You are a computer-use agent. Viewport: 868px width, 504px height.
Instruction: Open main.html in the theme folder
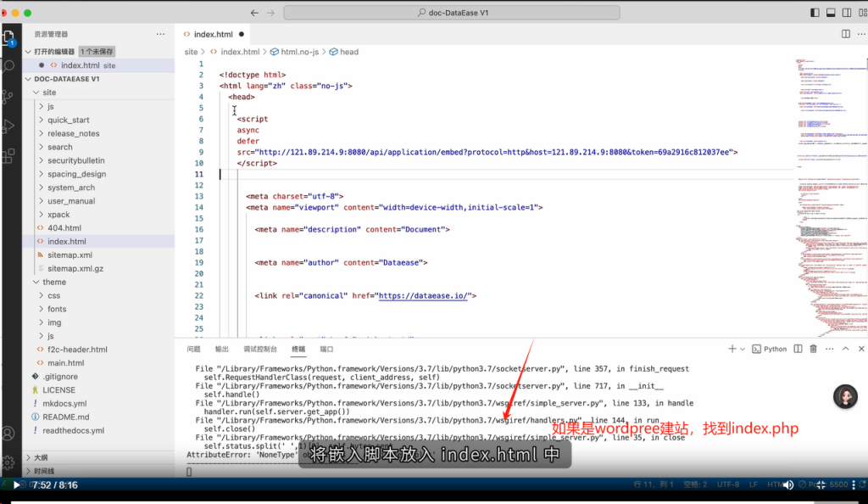(65, 363)
